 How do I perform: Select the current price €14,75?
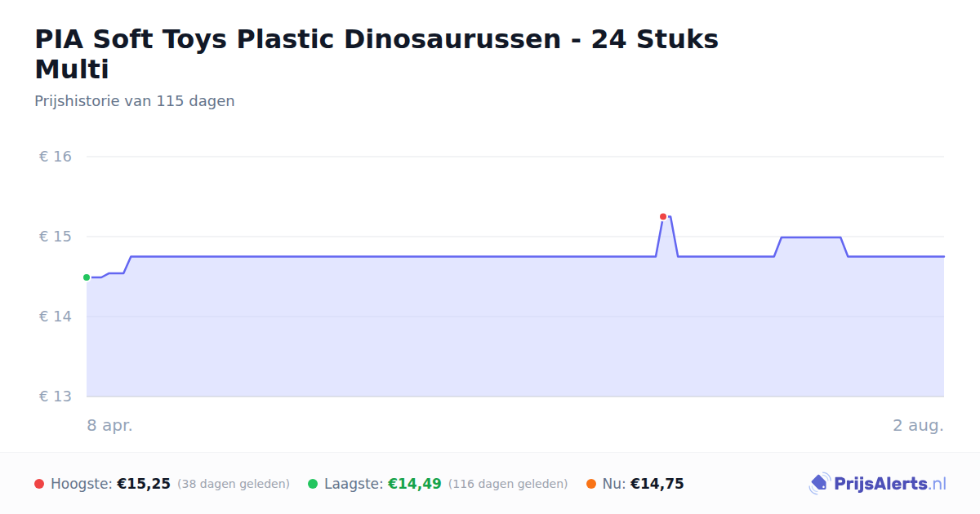click(657, 484)
